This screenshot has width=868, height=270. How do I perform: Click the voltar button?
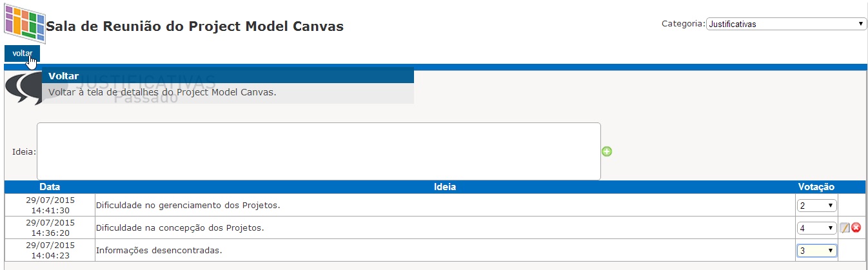(22, 53)
